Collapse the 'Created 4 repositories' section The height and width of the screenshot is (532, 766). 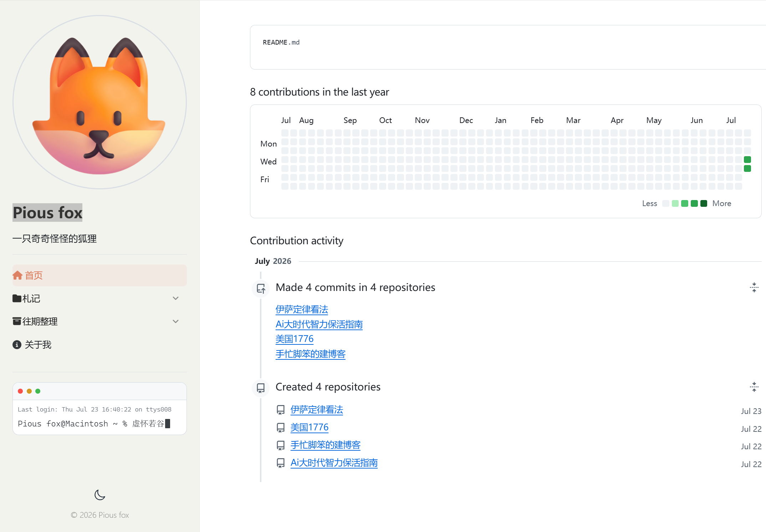click(x=754, y=387)
